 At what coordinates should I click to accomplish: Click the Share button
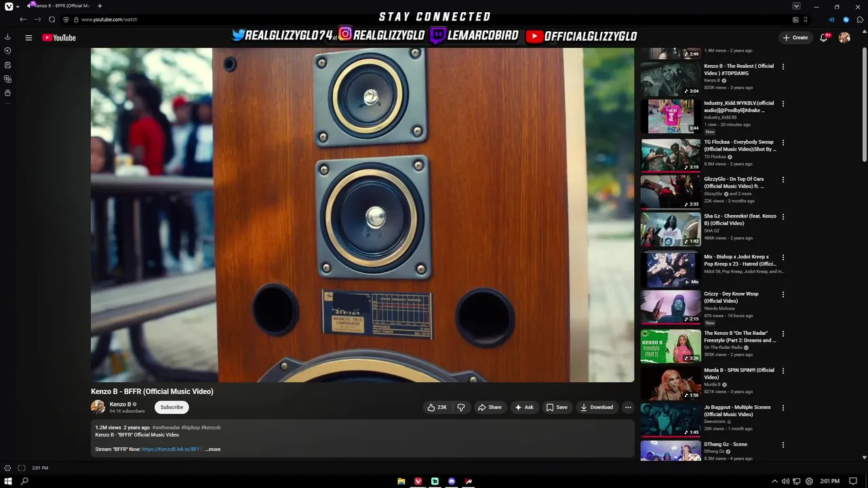coord(490,407)
